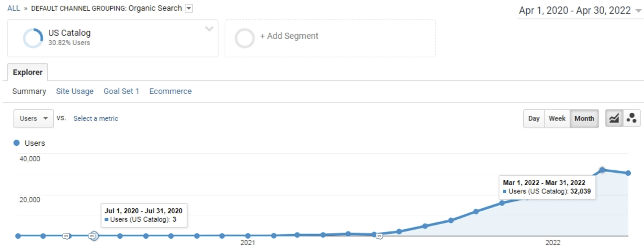Screen dimensions: 644x249
Task: Set graph interval to Week
Action: click(x=557, y=118)
